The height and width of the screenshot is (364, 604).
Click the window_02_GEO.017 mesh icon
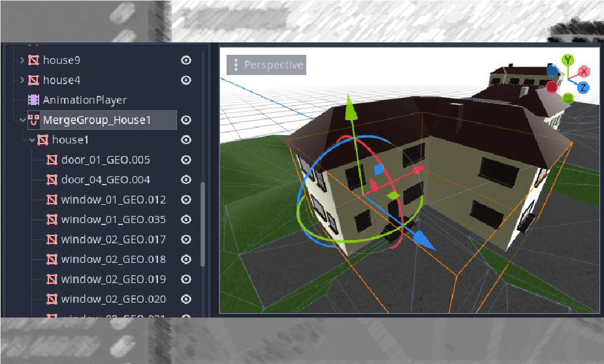(52, 239)
